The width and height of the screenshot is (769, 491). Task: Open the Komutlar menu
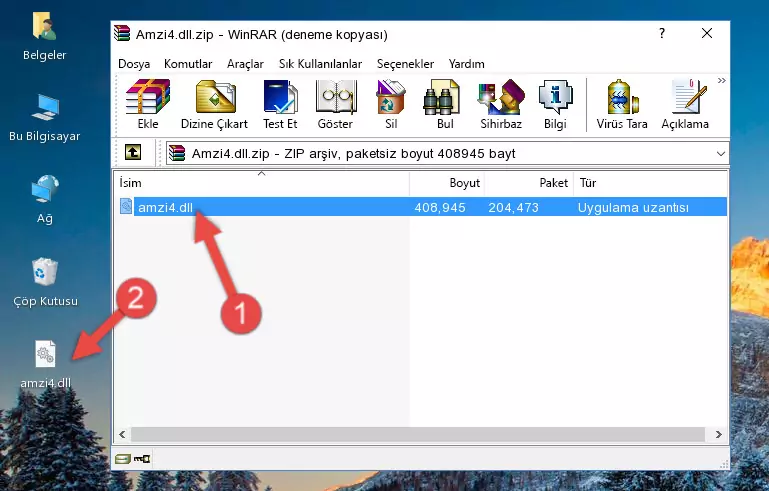[188, 64]
